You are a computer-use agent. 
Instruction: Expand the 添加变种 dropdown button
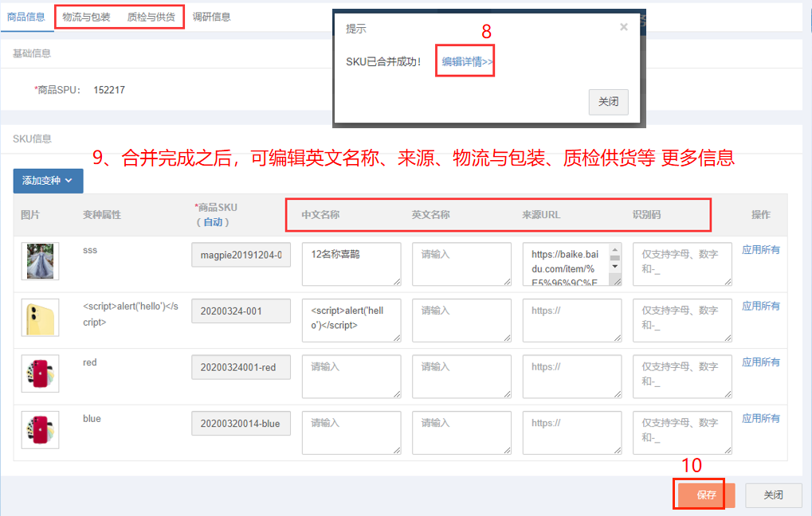48,181
